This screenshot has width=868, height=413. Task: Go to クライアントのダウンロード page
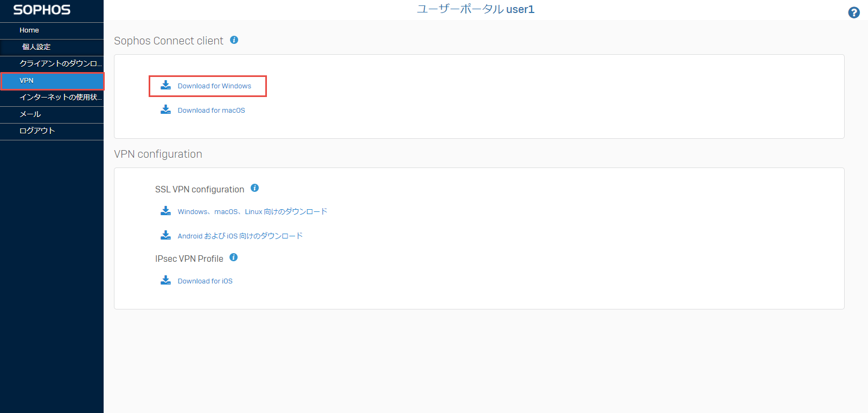point(60,64)
